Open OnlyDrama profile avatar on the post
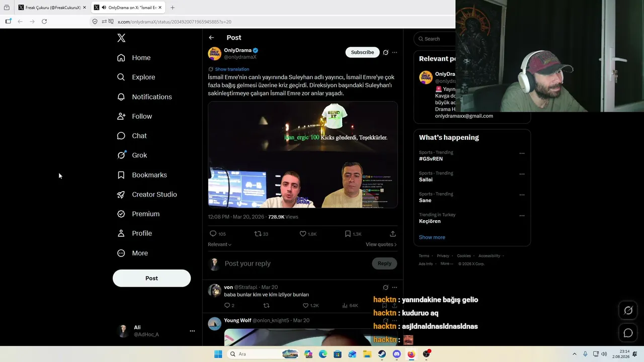This screenshot has height=362, width=644. point(215,54)
